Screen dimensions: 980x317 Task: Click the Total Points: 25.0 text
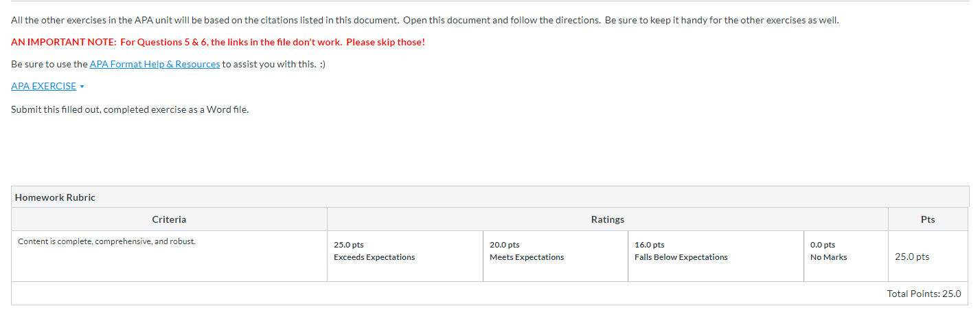[924, 294]
